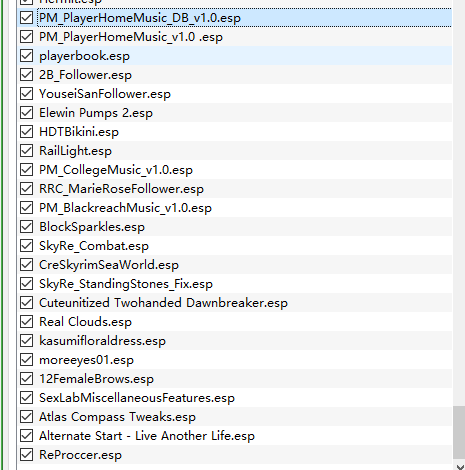Click Alternate Start - Live Another Life.esp name
465x470 pixels.
(x=147, y=436)
